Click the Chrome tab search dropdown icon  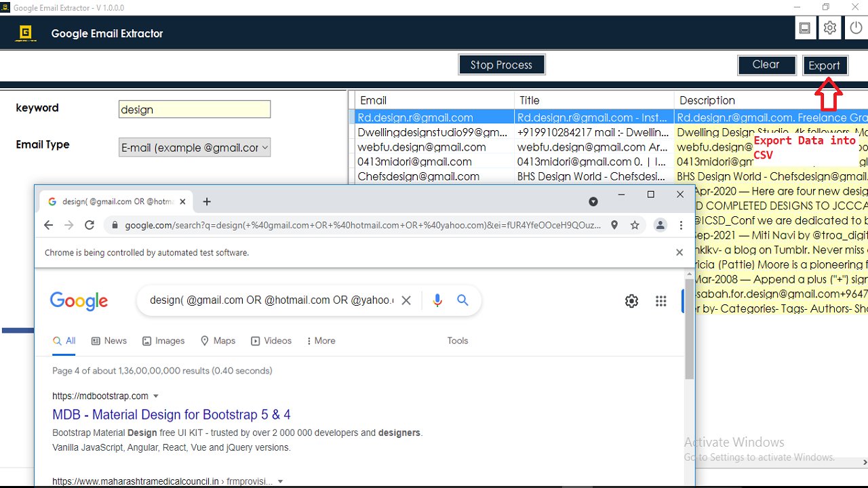click(593, 202)
